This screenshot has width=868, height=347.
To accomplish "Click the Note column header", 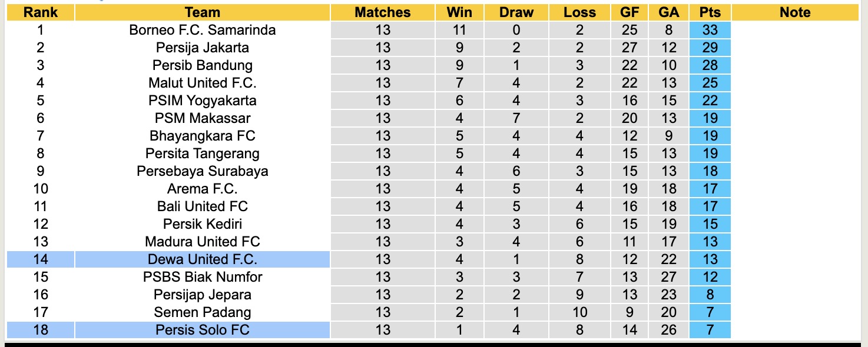I will [x=795, y=12].
